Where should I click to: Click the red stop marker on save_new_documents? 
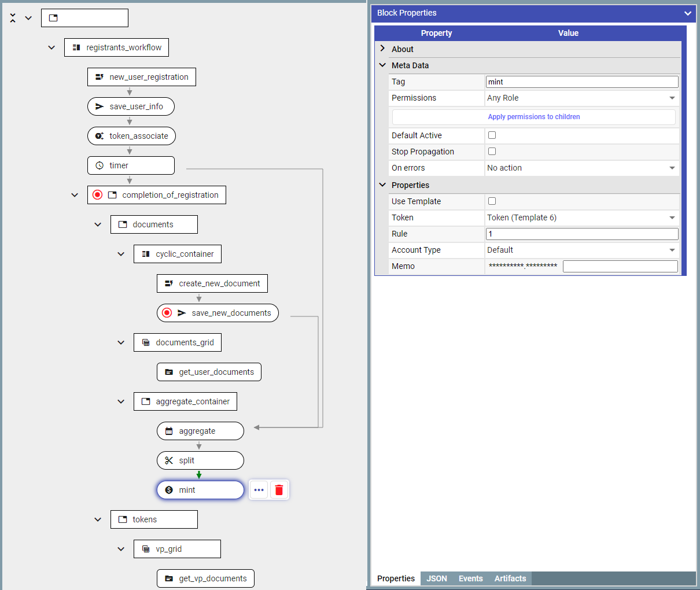[x=167, y=313]
